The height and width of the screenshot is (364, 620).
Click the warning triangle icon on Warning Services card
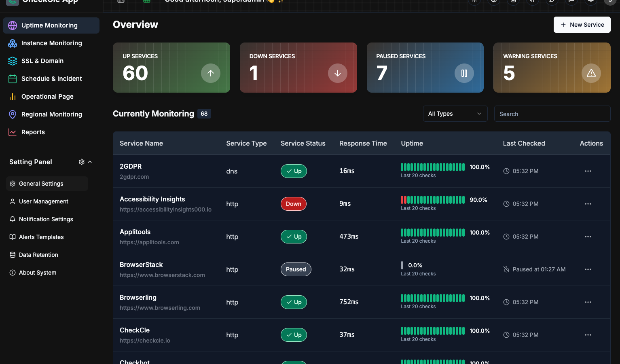click(591, 73)
